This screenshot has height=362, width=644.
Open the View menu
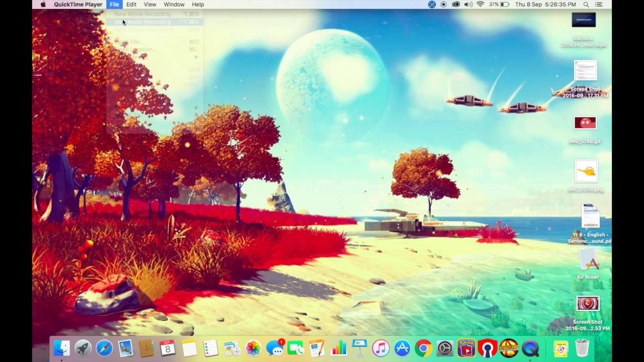(x=150, y=5)
